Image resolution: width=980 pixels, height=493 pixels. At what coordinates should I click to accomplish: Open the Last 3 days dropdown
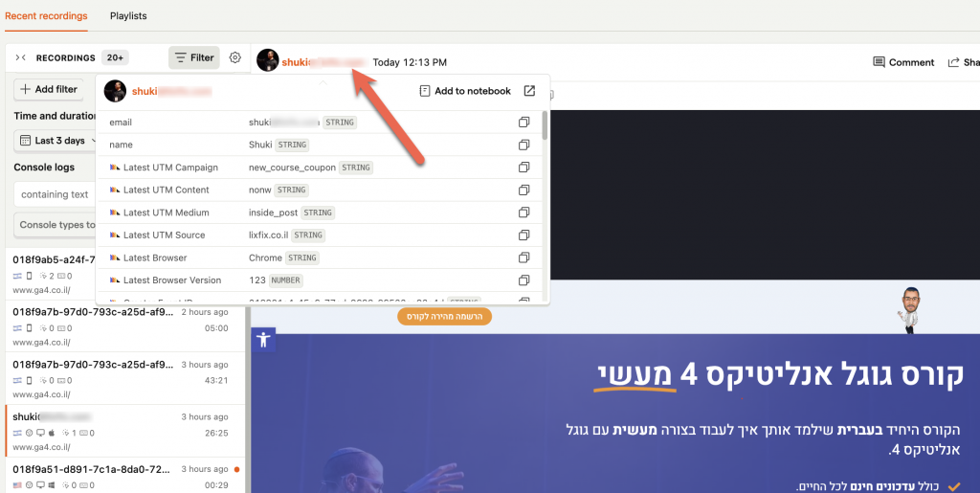(x=56, y=141)
